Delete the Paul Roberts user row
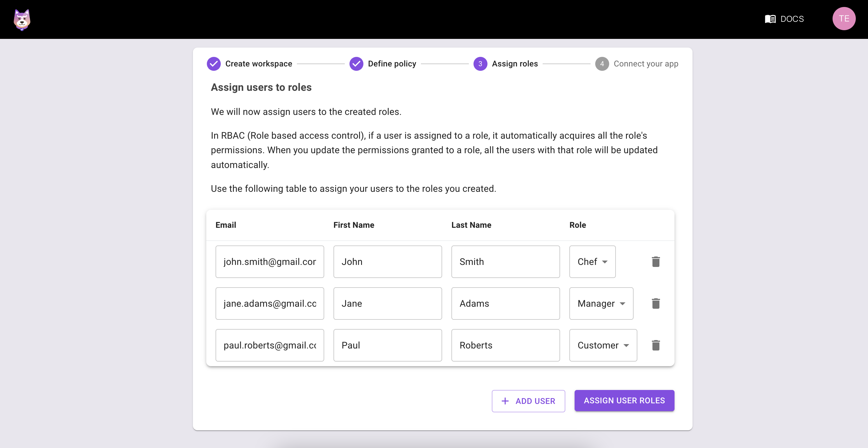Screen dimensions: 868x448 [656, 345]
